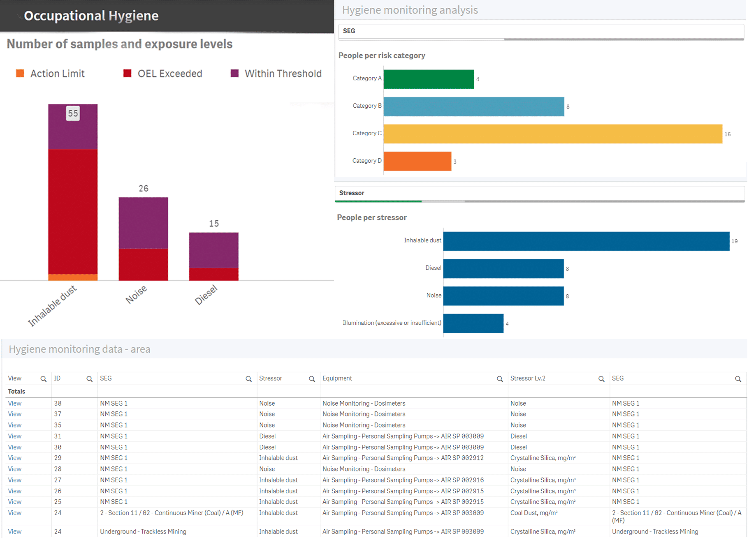This screenshot has width=756, height=538.
Task: Toggle the Within Threshold legend item
Action: pos(276,74)
